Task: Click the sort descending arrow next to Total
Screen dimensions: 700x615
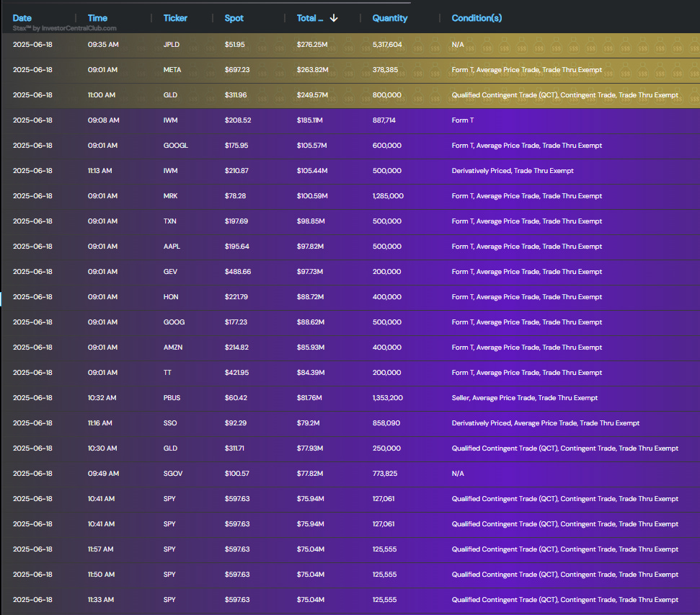Action: pyautogui.click(x=334, y=18)
